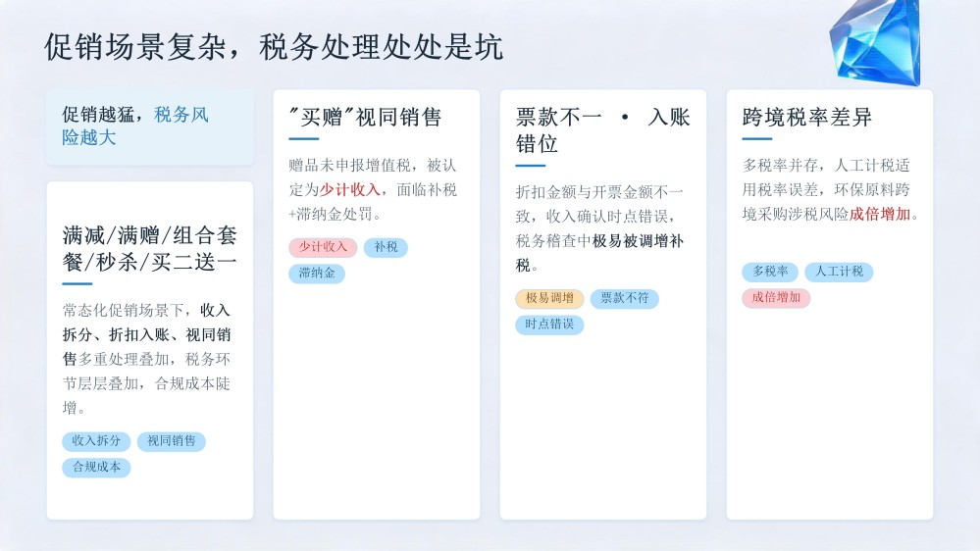Screen dimensions: 980x551
Task: Select the 多税率 tag
Action: click(x=770, y=273)
